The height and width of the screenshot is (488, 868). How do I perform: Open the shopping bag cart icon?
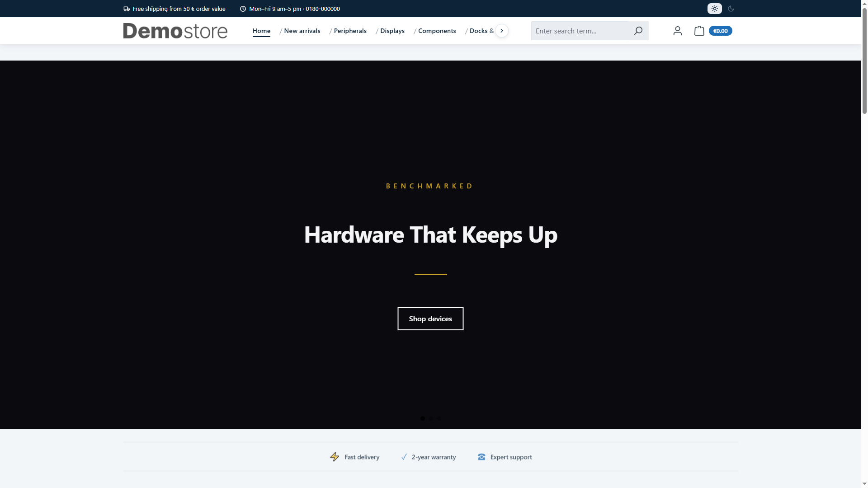[699, 31]
